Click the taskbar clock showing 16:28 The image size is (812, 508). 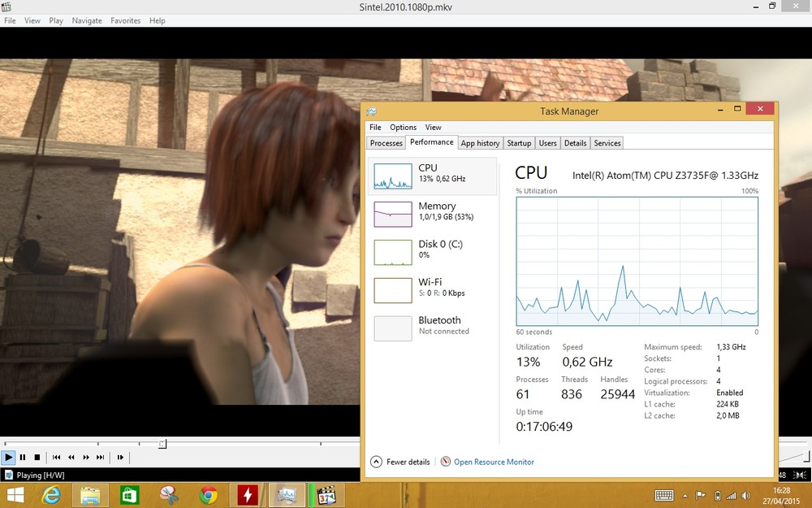click(x=781, y=490)
